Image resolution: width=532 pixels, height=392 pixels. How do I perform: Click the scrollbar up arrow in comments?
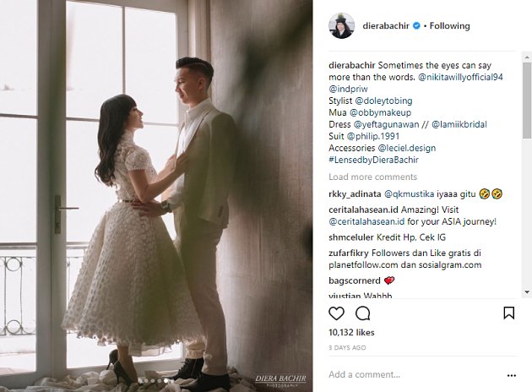tap(527, 57)
